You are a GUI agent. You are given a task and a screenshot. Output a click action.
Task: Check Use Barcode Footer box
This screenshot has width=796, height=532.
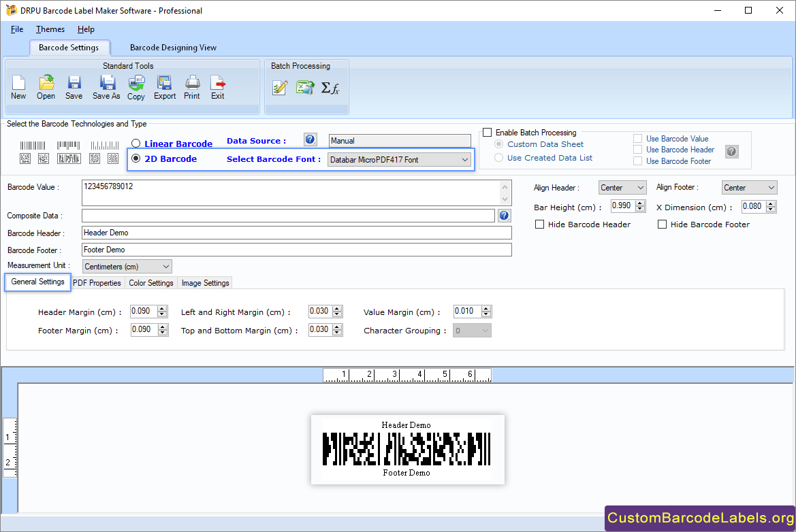point(637,161)
